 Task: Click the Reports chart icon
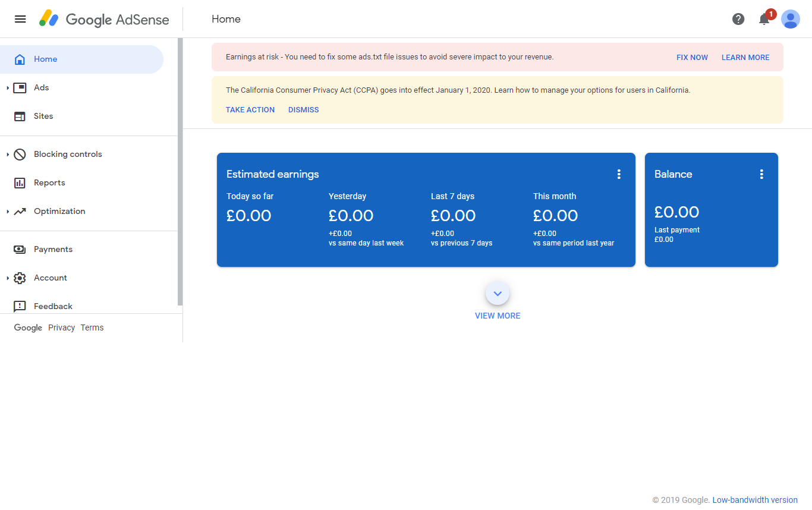point(20,183)
